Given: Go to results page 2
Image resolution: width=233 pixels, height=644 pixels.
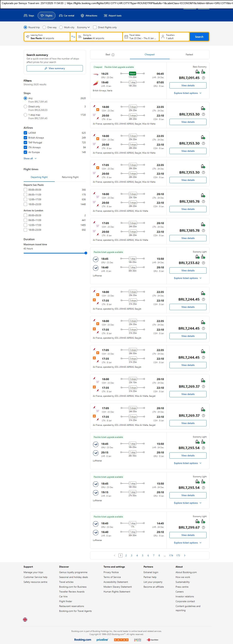Looking at the screenshot, I should pos(126,555).
